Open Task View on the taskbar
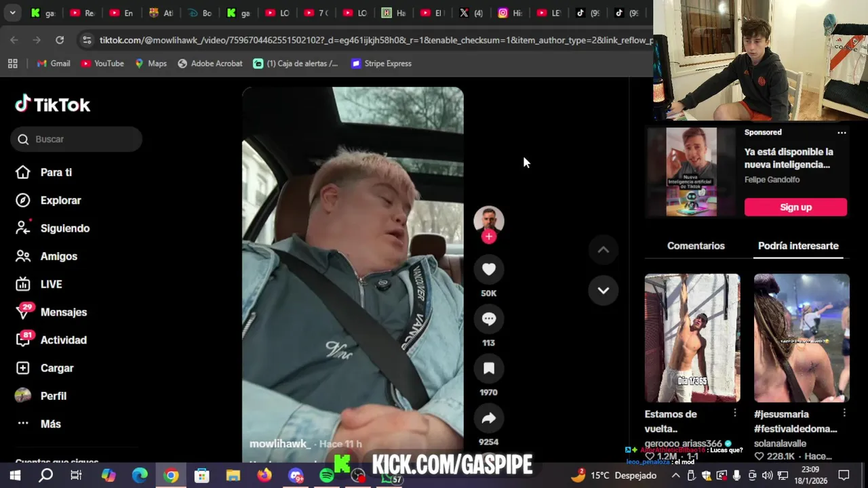 (x=76, y=476)
